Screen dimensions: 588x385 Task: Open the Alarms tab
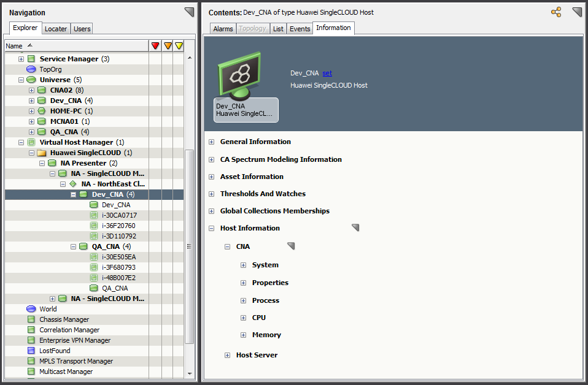click(223, 29)
